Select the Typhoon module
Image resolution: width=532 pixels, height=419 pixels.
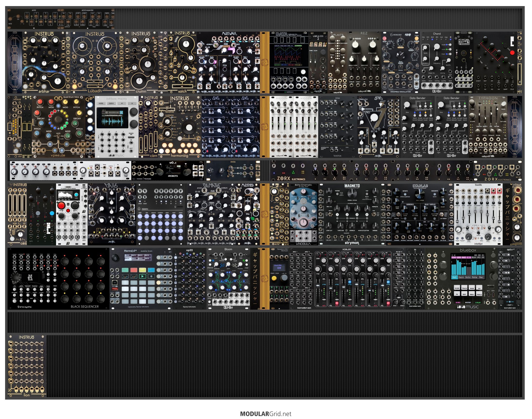coord(488,127)
